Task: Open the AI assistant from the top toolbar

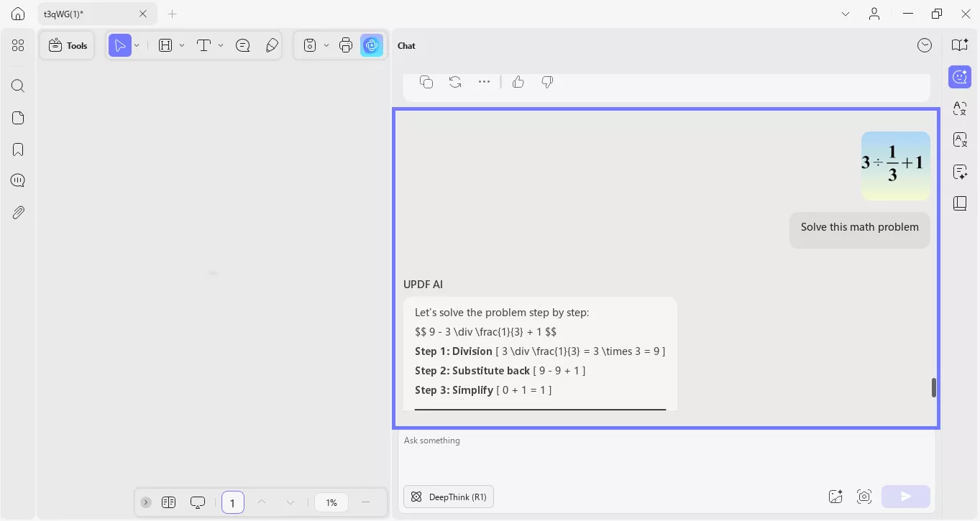Action: [372, 45]
